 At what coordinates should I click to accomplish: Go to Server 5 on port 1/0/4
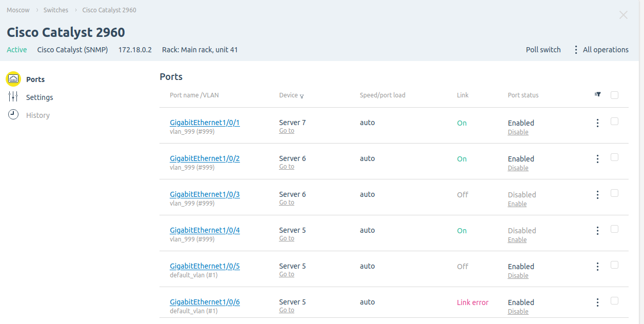pos(287,238)
